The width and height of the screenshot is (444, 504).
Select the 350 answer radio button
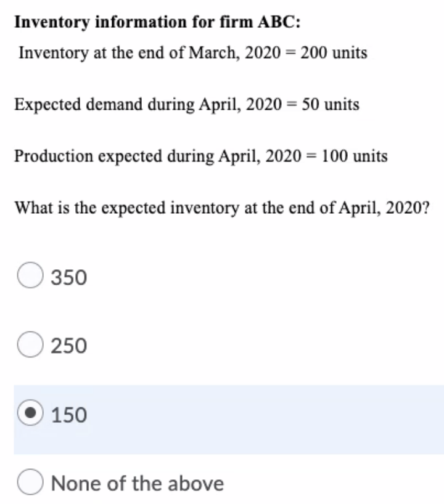(x=32, y=275)
